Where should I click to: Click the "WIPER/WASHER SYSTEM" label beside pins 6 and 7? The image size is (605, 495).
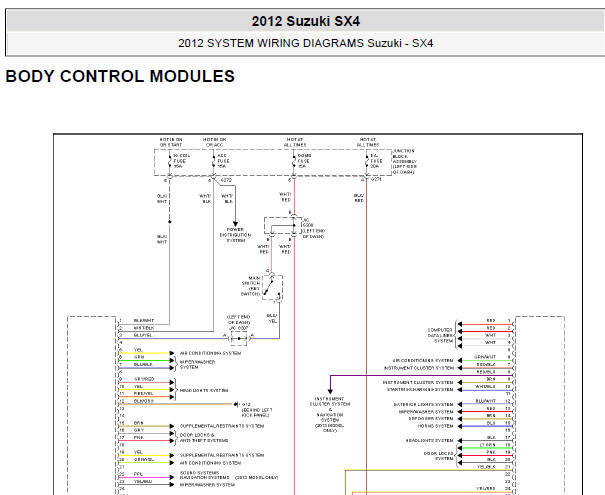pyautogui.click(x=198, y=365)
